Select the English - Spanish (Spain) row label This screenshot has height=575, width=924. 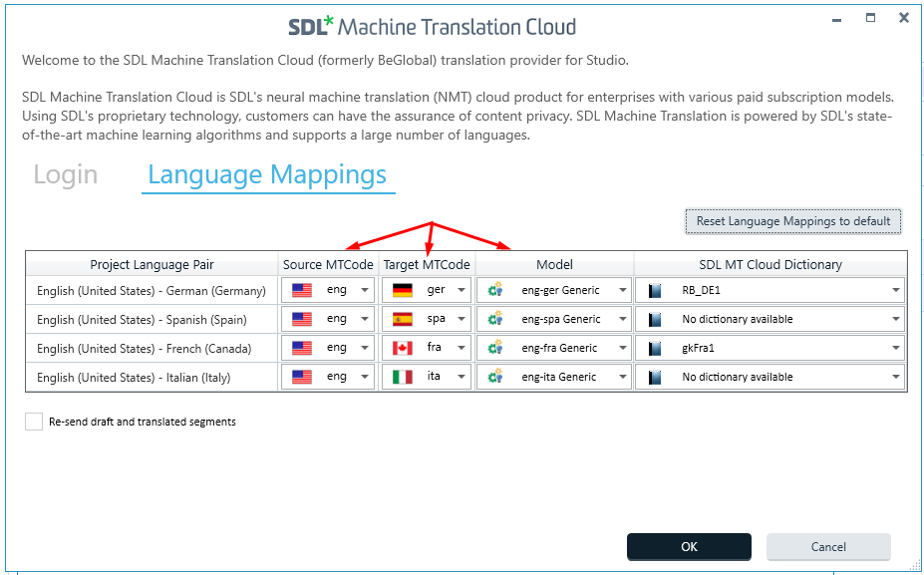click(x=142, y=319)
